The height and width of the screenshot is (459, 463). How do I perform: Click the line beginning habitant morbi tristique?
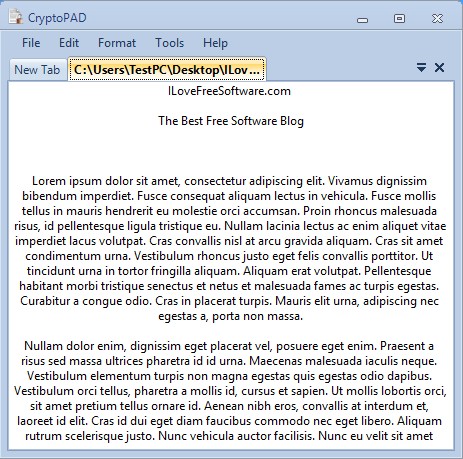point(229,286)
